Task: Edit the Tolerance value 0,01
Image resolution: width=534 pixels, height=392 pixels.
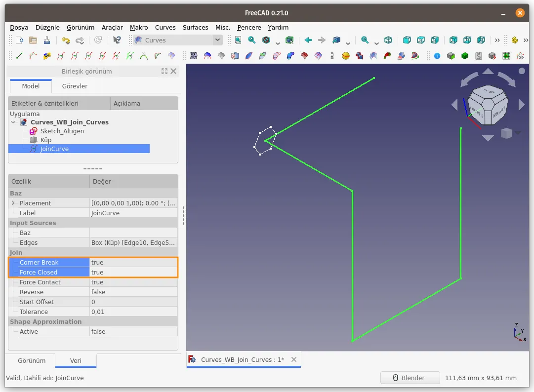Action: pyautogui.click(x=133, y=312)
